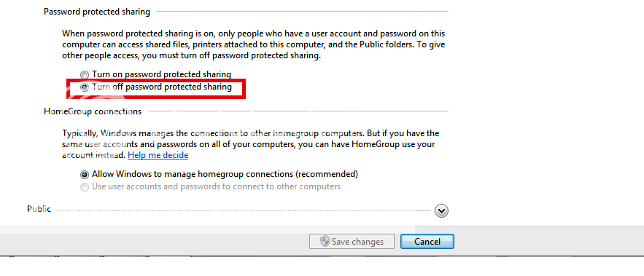Click the divider line beside Public heading
The height and width of the screenshot is (276, 644).
pyautogui.click(x=243, y=210)
